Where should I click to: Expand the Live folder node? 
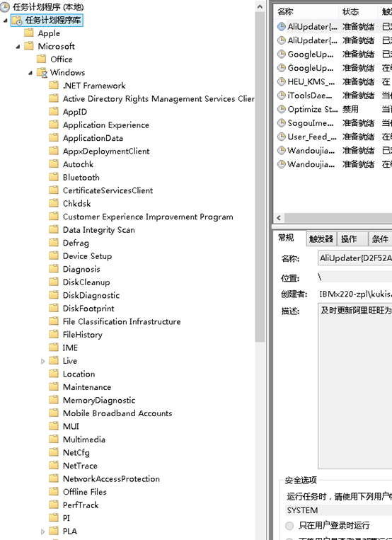[42, 361]
